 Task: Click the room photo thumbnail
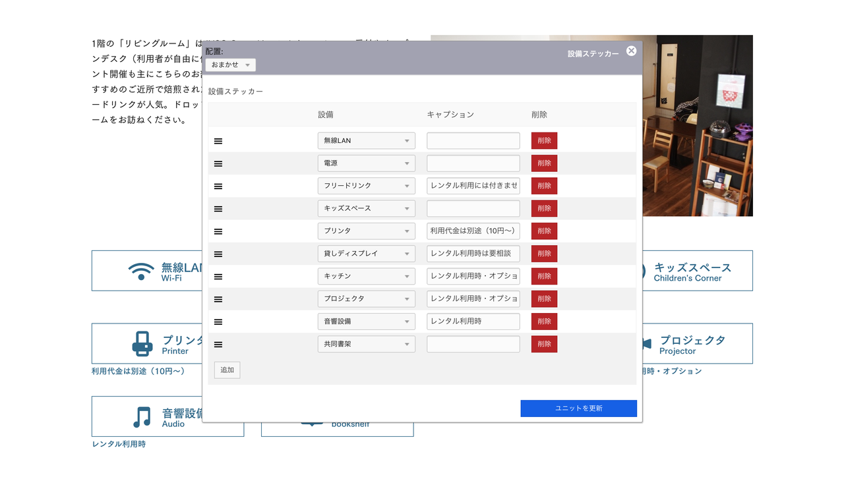tap(698, 125)
